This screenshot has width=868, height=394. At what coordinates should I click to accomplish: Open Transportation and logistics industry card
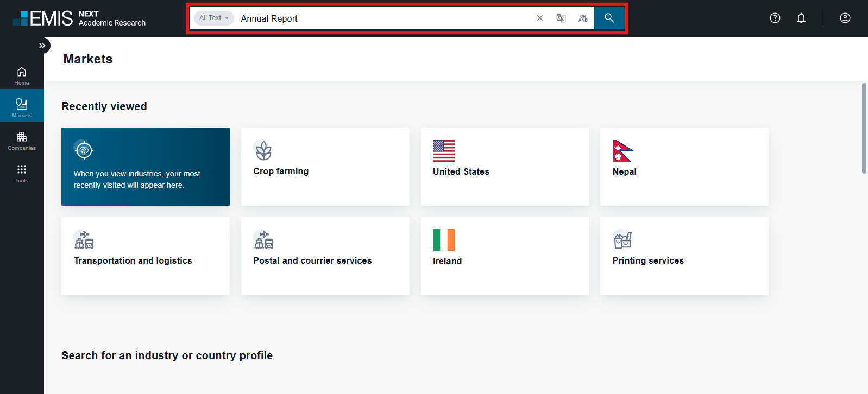pos(145,256)
